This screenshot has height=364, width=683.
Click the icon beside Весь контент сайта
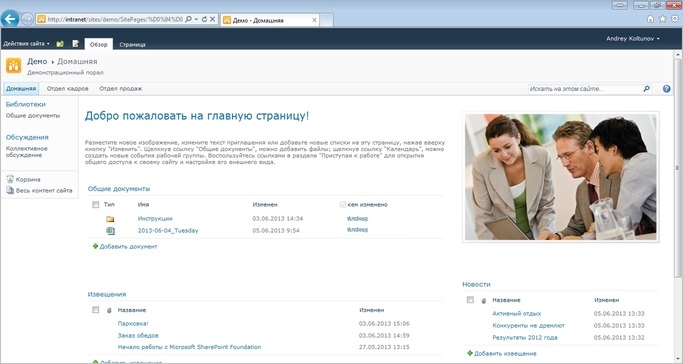click(x=10, y=190)
